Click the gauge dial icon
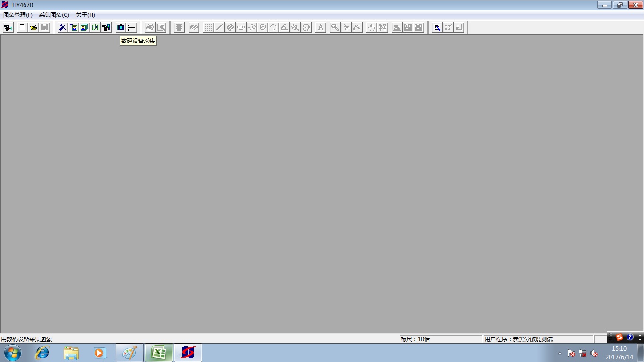The height and width of the screenshot is (362, 644). [408, 27]
